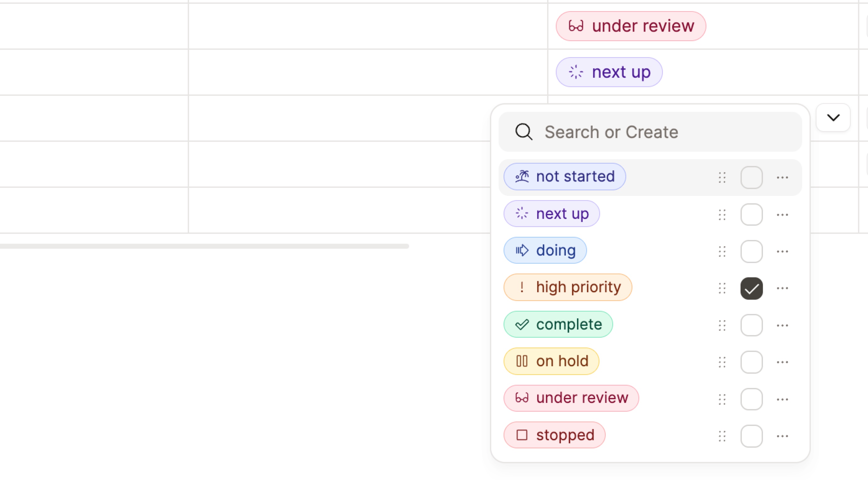Screen dimensions: 868x480
Task: Select the under review option in dropdown
Action: [x=571, y=398]
